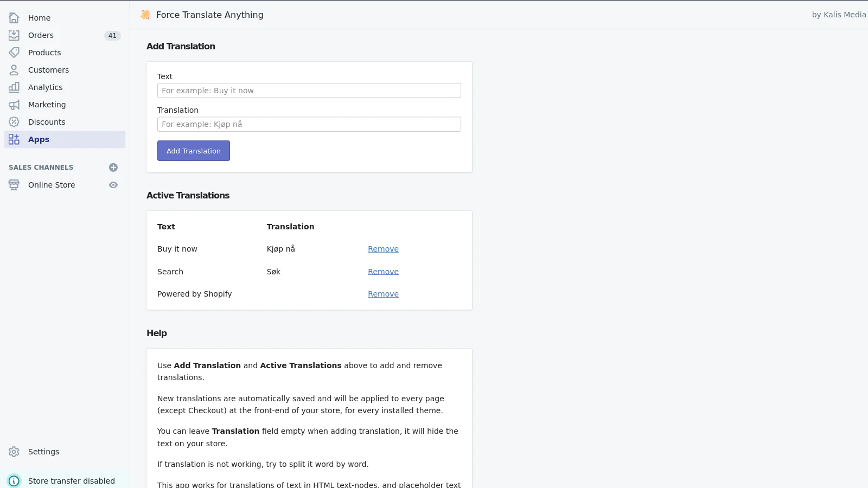Click the by Kalis Media label
This screenshot has width=868, height=488.
(839, 15)
